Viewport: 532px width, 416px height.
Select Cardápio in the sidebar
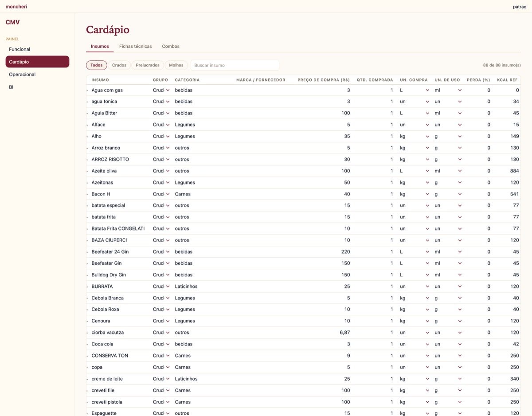click(37, 62)
